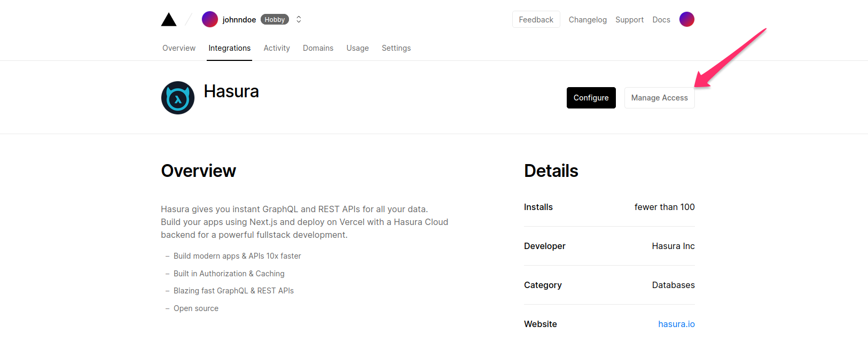Go to the Support page
Viewport: 868px width, 349px height.
point(629,20)
